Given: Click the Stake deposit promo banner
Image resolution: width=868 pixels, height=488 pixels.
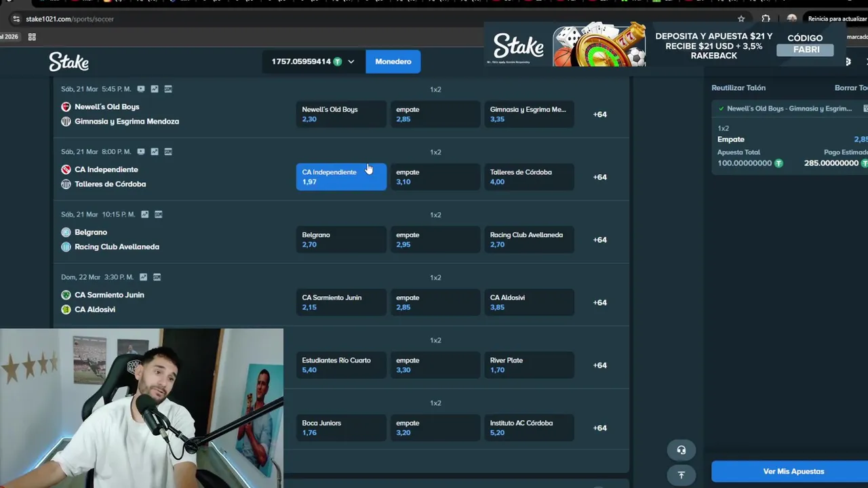Looking at the screenshot, I should point(666,46).
